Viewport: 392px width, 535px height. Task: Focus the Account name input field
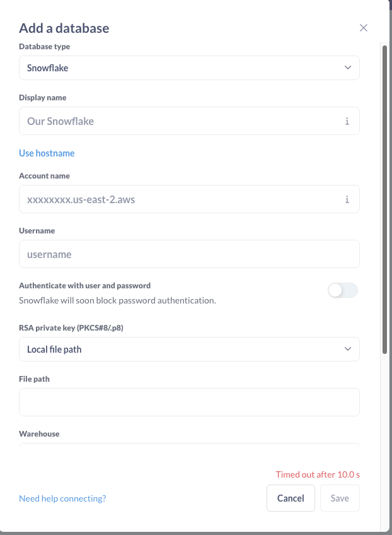tap(189, 199)
